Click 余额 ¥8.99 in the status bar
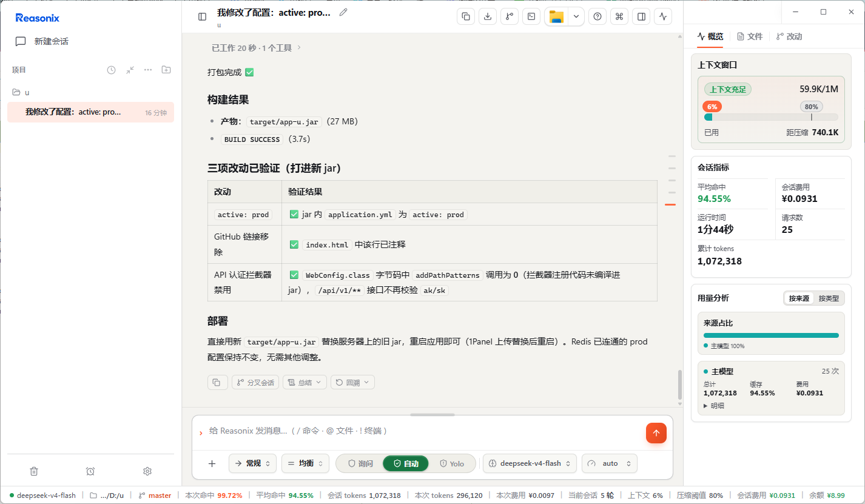Image resolution: width=865 pixels, height=504 pixels. pyautogui.click(x=827, y=496)
